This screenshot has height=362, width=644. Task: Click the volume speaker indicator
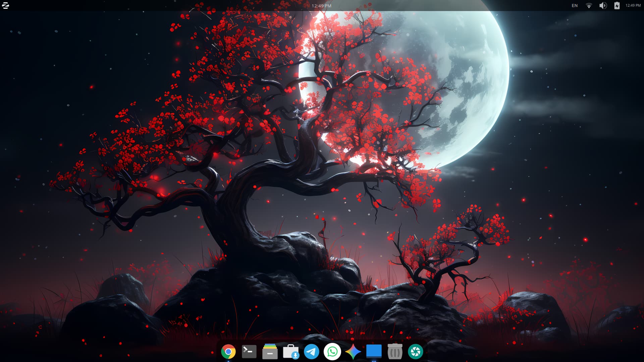coord(603,5)
